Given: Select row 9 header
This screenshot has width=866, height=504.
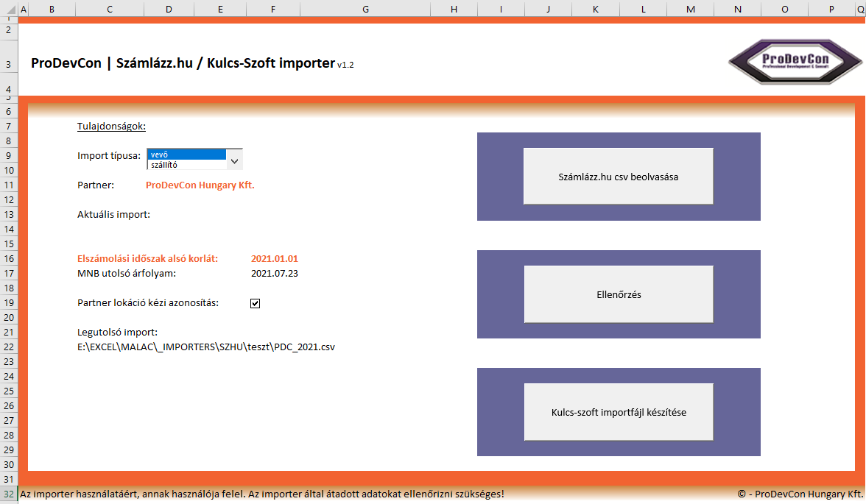Looking at the screenshot, I should [x=9, y=156].
